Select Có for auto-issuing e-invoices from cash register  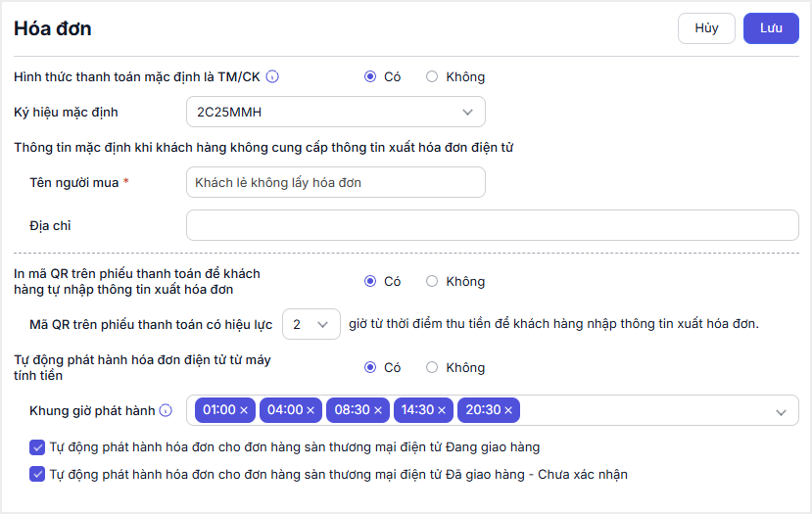[369, 367]
